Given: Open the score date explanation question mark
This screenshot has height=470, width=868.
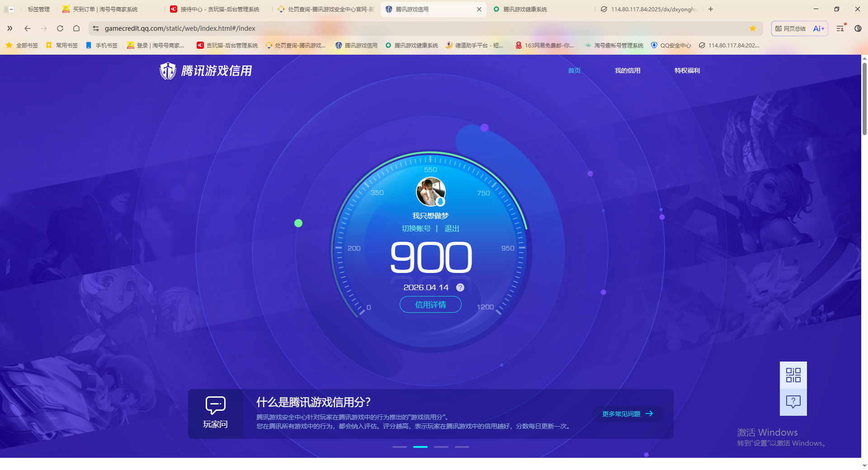Looking at the screenshot, I should pyautogui.click(x=460, y=287).
